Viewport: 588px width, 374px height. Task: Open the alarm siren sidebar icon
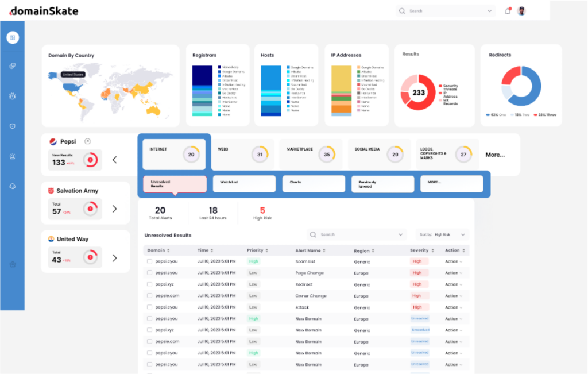tap(13, 156)
